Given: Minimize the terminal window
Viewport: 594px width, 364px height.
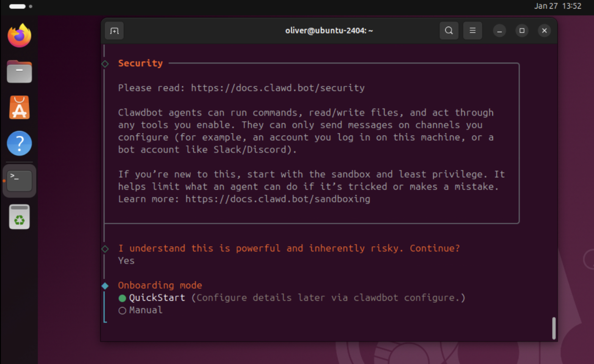Looking at the screenshot, I should 499,31.
